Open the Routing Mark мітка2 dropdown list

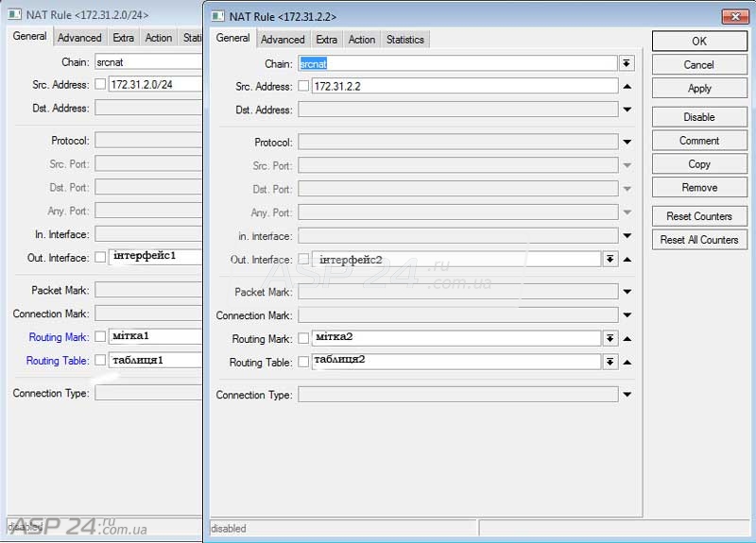610,339
